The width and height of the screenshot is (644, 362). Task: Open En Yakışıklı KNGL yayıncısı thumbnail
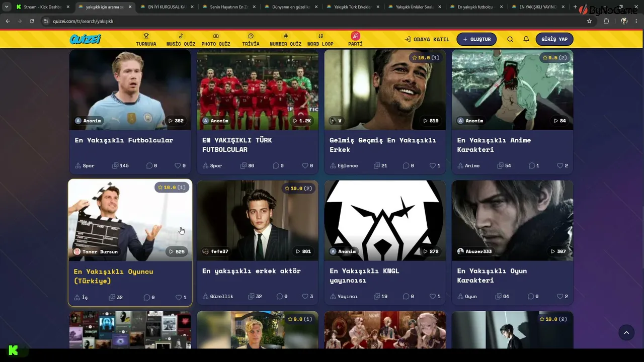(385, 220)
